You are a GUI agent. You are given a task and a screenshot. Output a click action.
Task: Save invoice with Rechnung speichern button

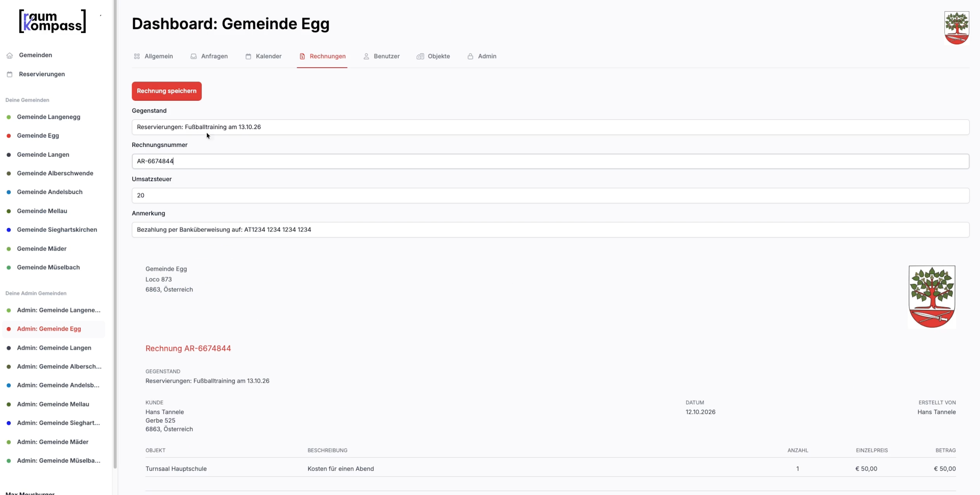(167, 91)
